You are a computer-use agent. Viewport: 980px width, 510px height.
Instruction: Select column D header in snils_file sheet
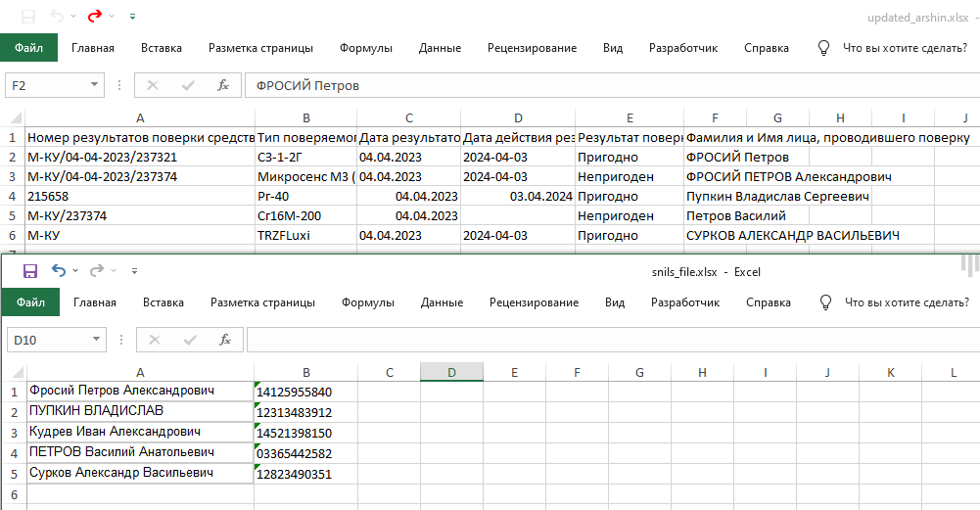451,372
